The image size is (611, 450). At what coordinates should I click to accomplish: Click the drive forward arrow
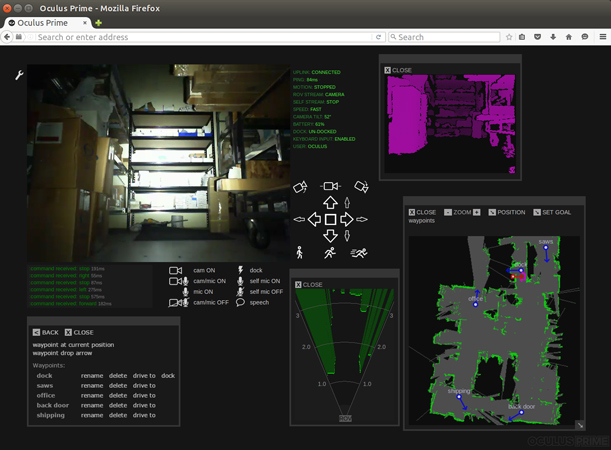pos(330,203)
